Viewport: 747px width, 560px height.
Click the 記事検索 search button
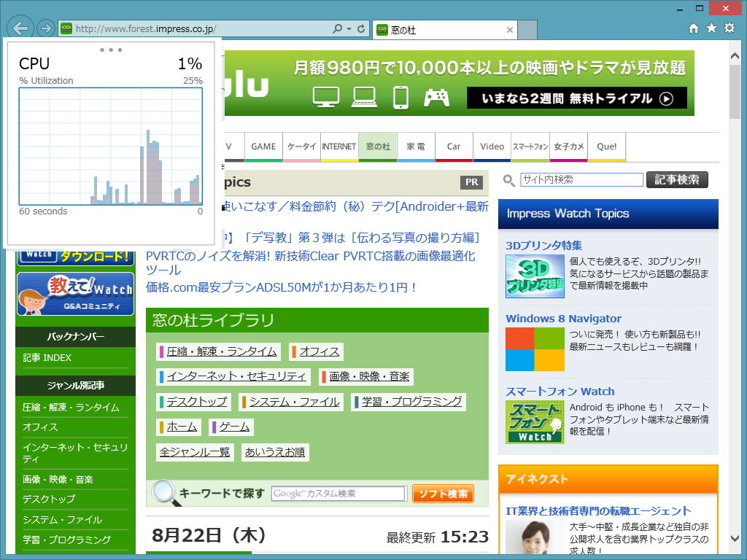677,179
